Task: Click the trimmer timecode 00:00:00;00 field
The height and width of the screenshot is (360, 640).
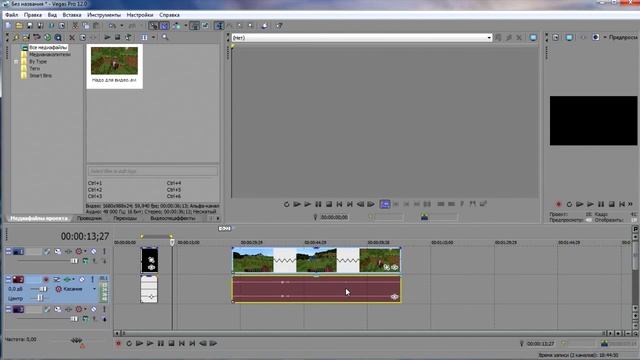Action: (x=334, y=217)
